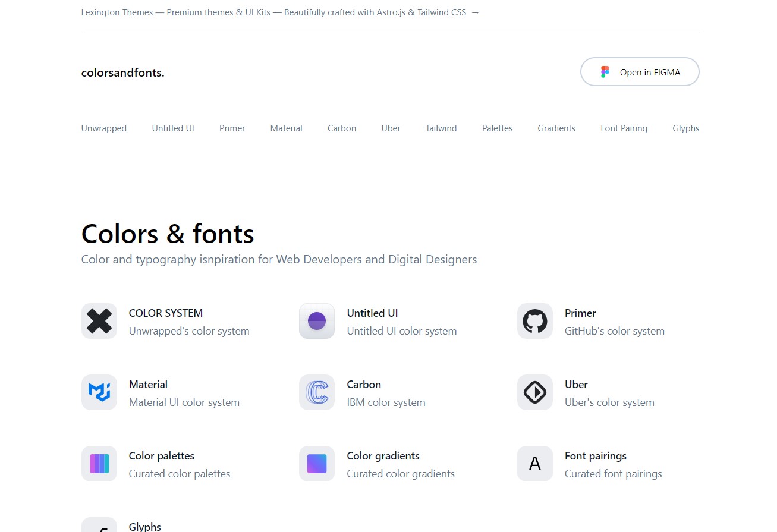Click the Untitled UI purple circle icon
This screenshot has width=777, height=532.
[317, 321]
